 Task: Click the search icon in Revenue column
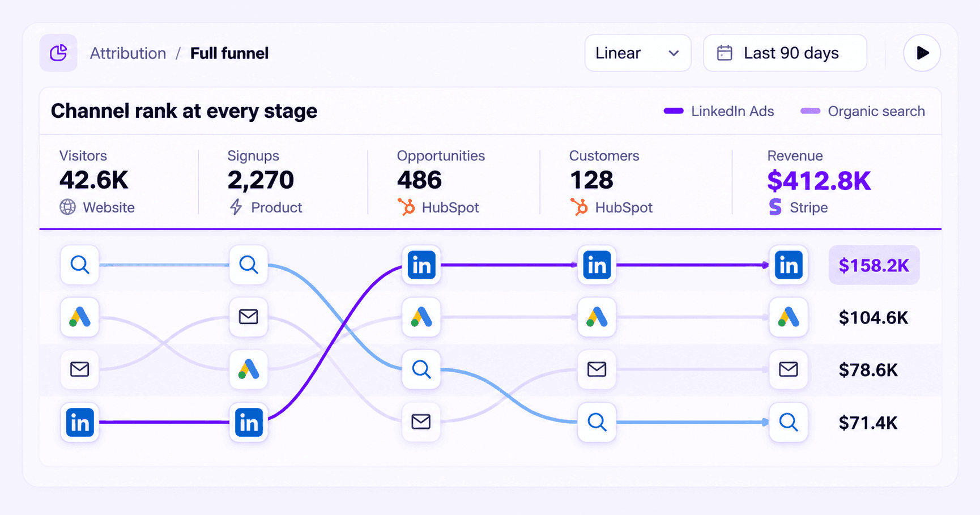tap(789, 422)
